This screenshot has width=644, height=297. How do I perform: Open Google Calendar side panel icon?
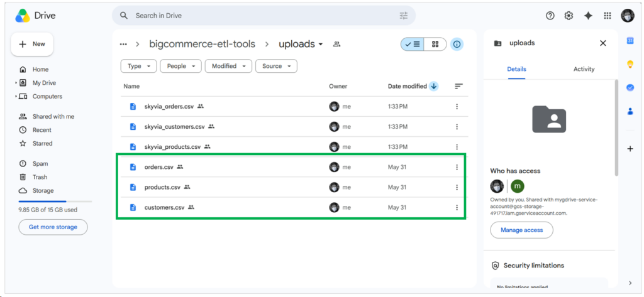pyautogui.click(x=630, y=40)
